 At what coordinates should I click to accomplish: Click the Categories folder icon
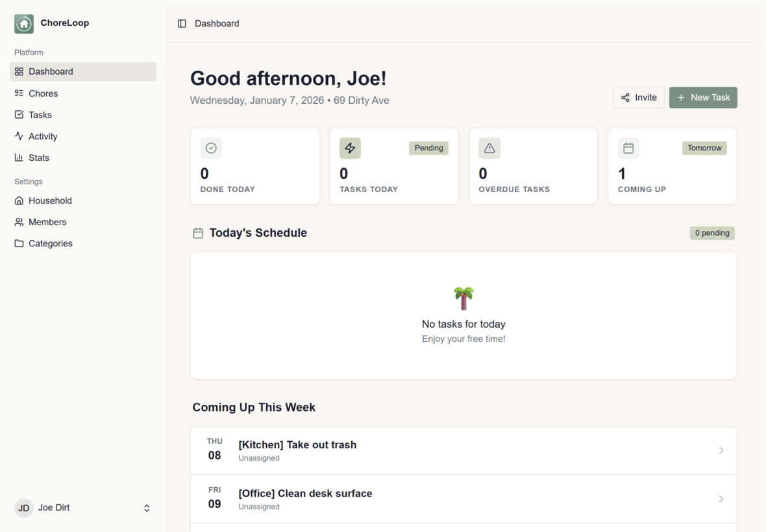pos(19,243)
